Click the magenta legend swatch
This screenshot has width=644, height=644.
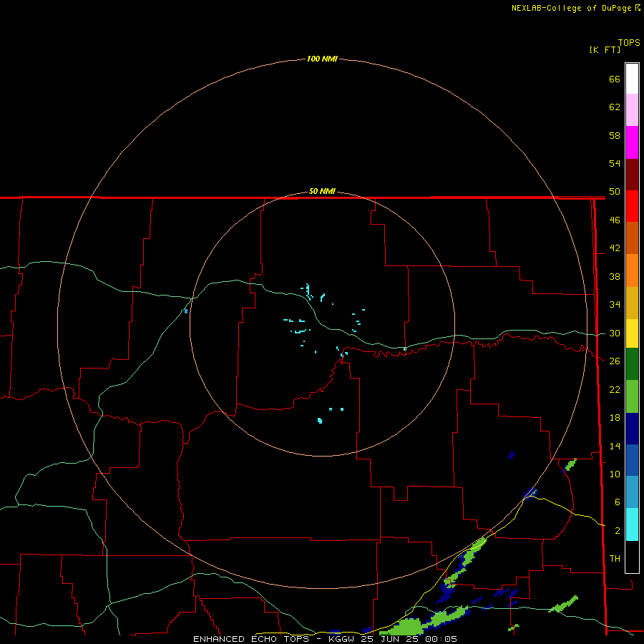(x=632, y=142)
